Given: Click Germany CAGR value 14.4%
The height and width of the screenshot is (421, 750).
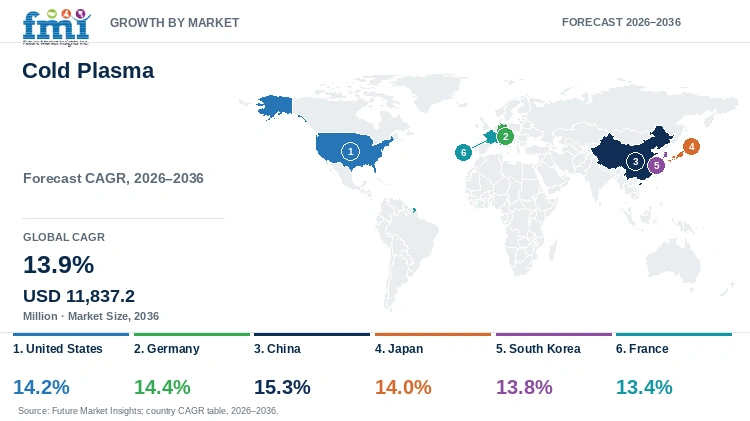Looking at the screenshot, I should tap(162, 387).
